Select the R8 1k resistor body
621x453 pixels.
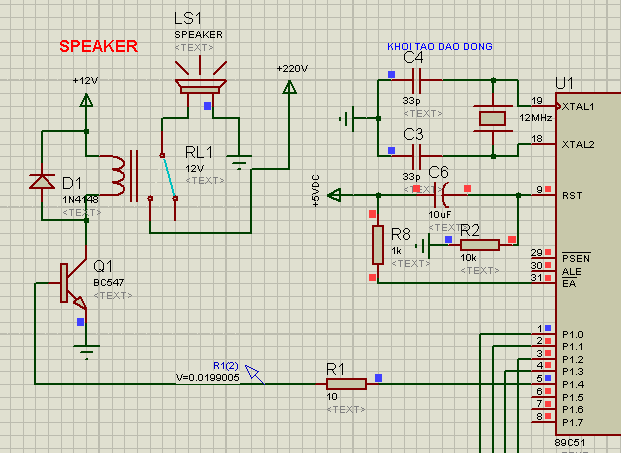pyautogui.click(x=378, y=245)
